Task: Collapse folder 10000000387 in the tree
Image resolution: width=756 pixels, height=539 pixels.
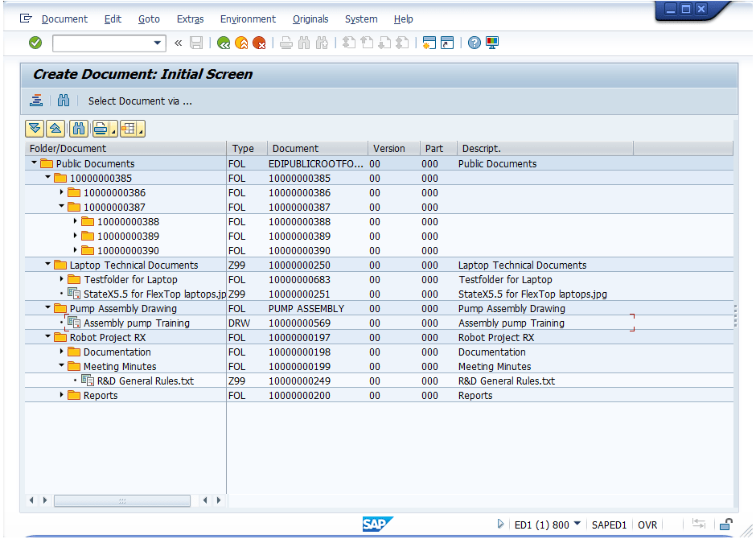Action: pyautogui.click(x=61, y=206)
